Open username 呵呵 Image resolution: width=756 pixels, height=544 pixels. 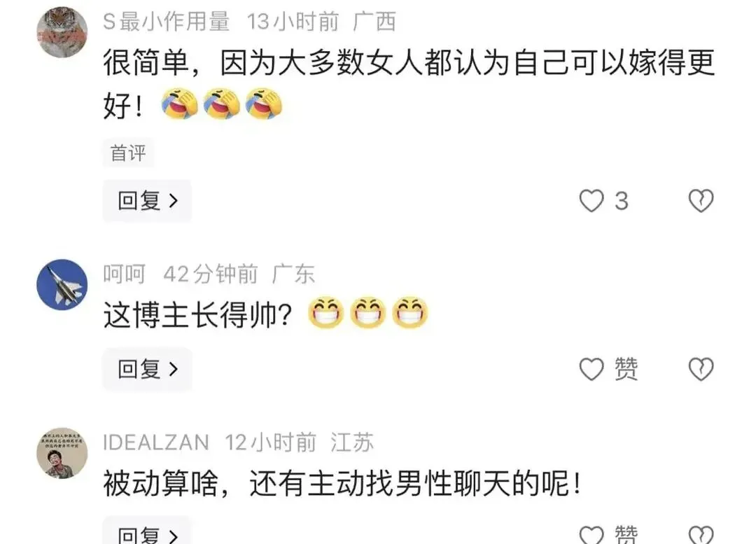point(125,274)
